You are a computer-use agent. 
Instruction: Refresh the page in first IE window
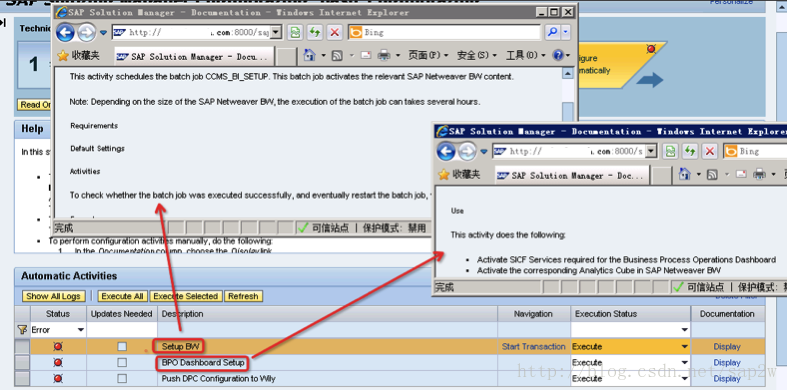tap(315, 33)
